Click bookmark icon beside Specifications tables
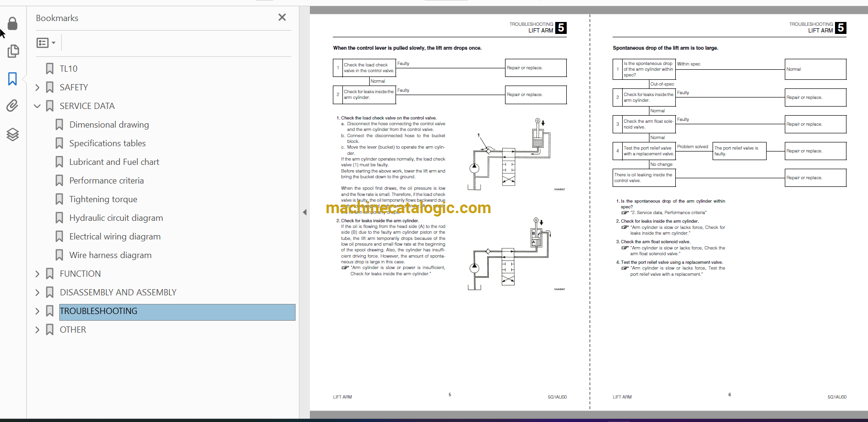 coord(59,143)
